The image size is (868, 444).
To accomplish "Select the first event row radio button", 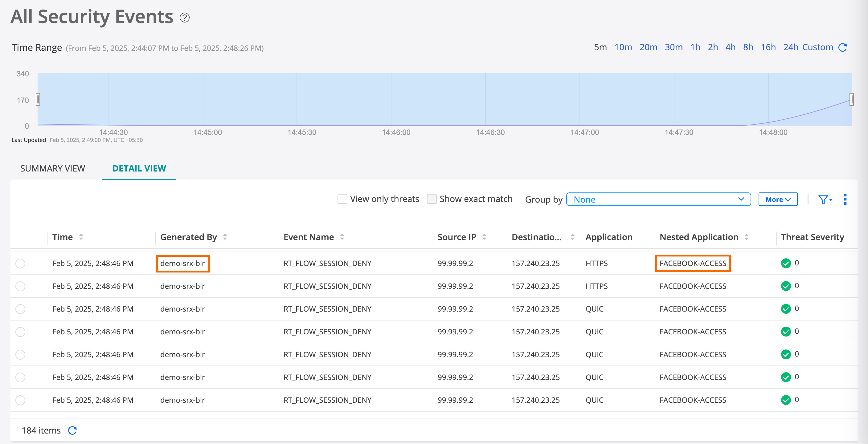I will [21, 263].
